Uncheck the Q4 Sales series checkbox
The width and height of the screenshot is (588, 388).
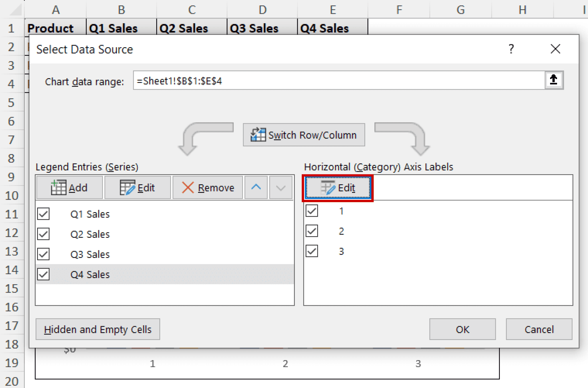point(43,274)
